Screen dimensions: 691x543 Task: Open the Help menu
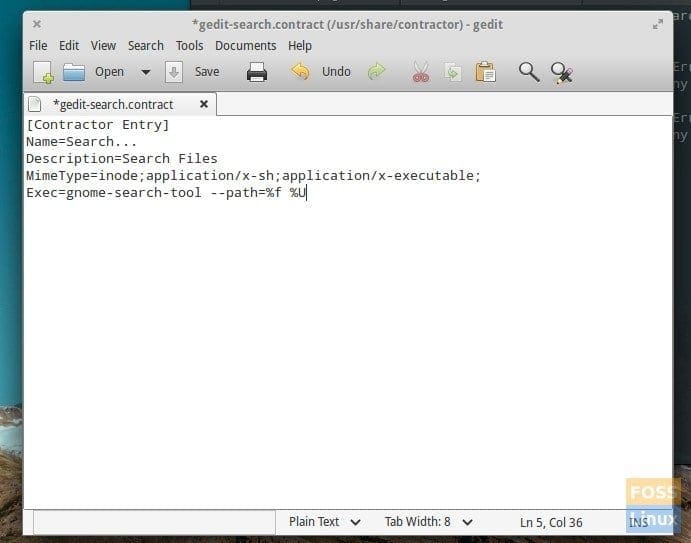(x=300, y=46)
